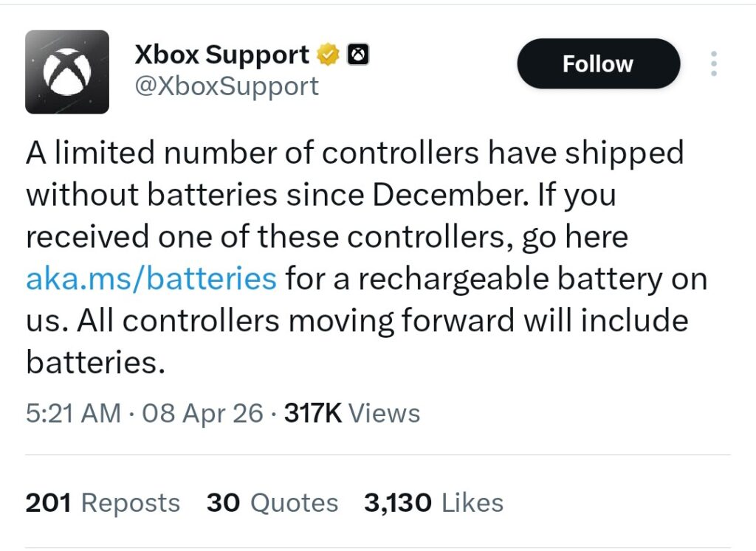
Task: Click the verified checkmark next to the name
Action: click(x=328, y=53)
